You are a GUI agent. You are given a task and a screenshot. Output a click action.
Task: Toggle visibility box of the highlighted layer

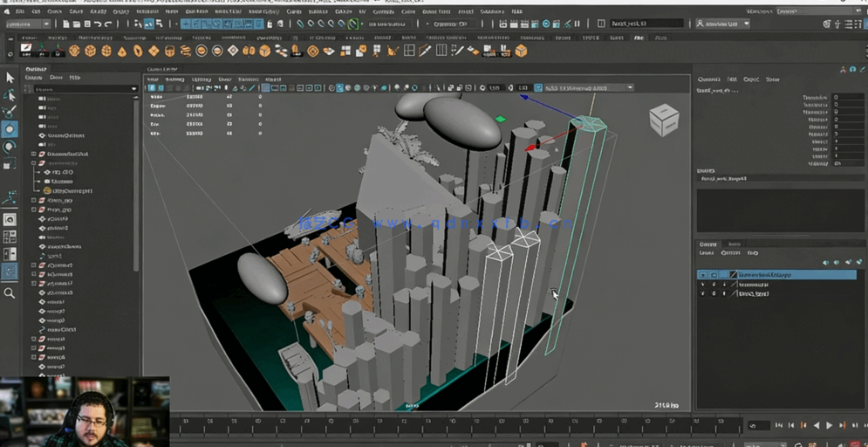point(703,275)
